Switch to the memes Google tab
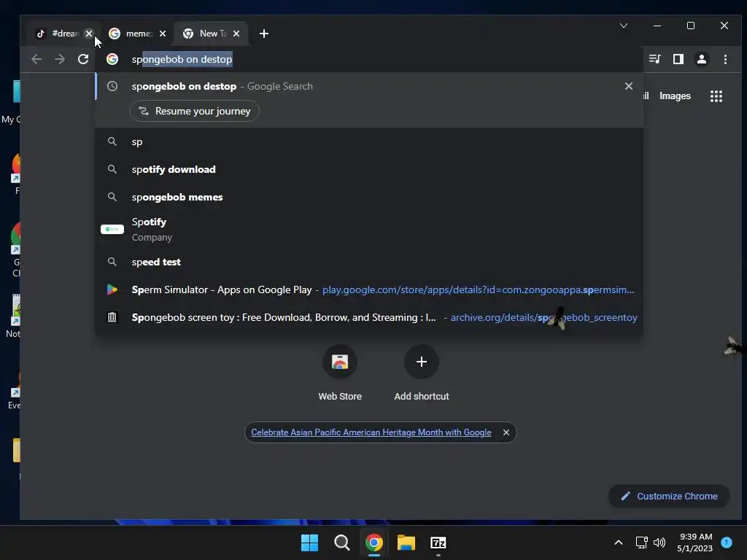Screen dimensions: 747x560 (x=136, y=34)
